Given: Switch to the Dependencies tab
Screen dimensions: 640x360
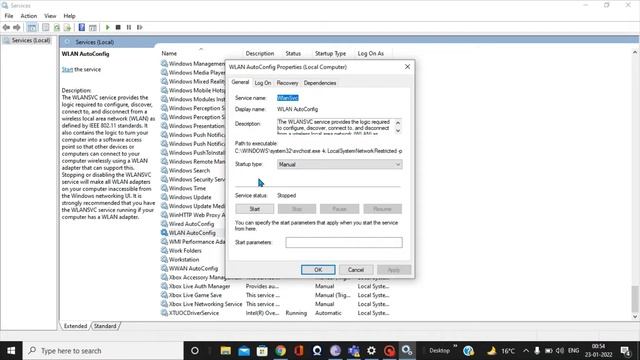Looking at the screenshot, I should point(320,83).
